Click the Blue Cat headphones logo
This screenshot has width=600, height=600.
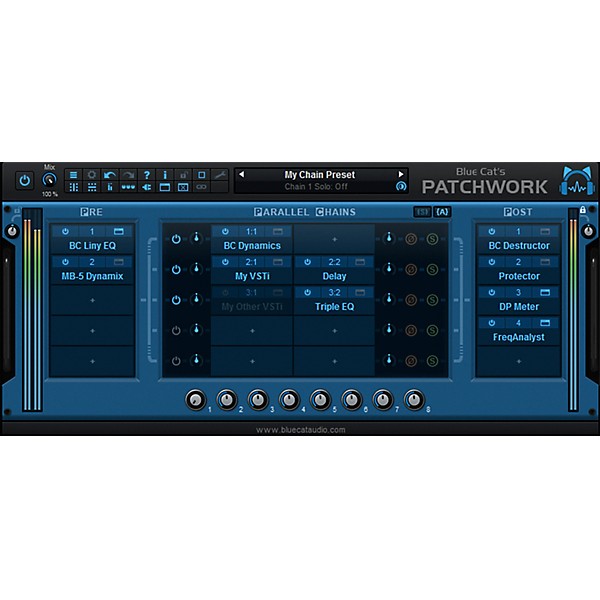click(573, 181)
